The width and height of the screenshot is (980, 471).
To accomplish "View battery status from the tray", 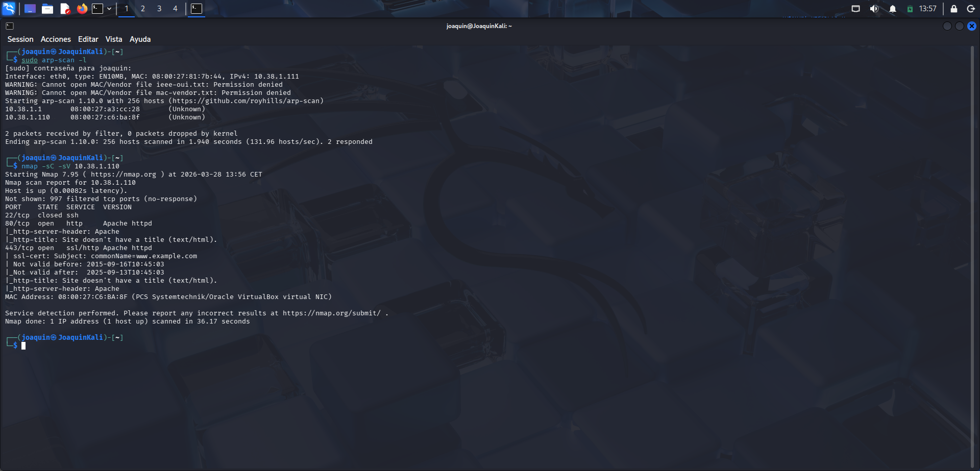I will [910, 9].
